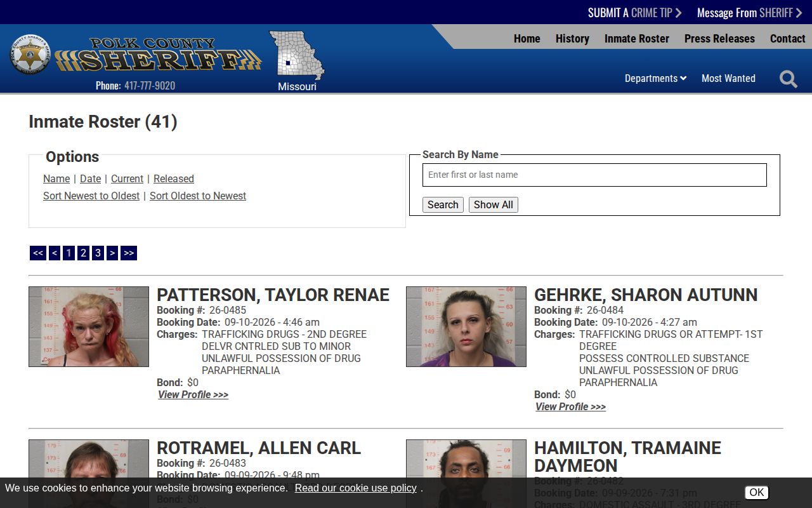Open Allen Carl Rotramel's mugshot photo

pyautogui.click(x=89, y=474)
